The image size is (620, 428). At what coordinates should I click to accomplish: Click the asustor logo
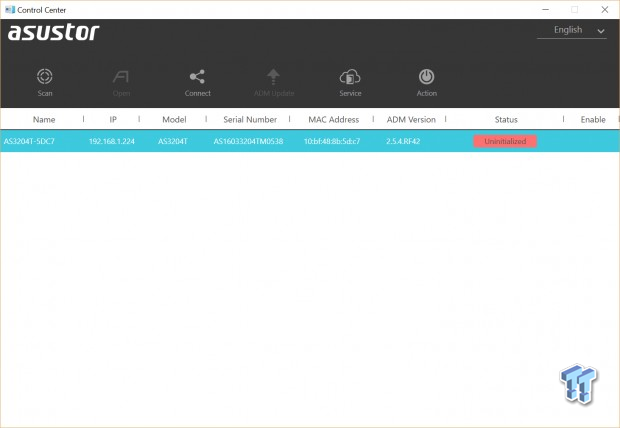(53, 32)
